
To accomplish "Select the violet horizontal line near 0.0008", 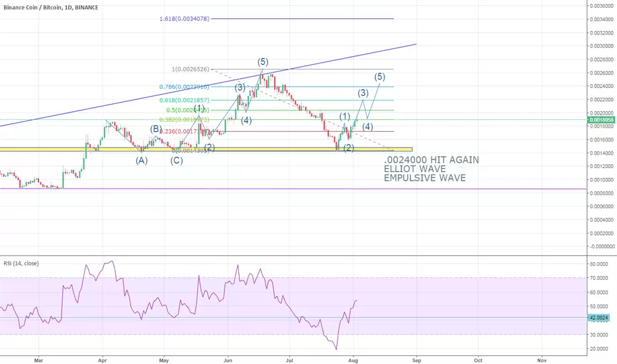I will [x=293, y=189].
